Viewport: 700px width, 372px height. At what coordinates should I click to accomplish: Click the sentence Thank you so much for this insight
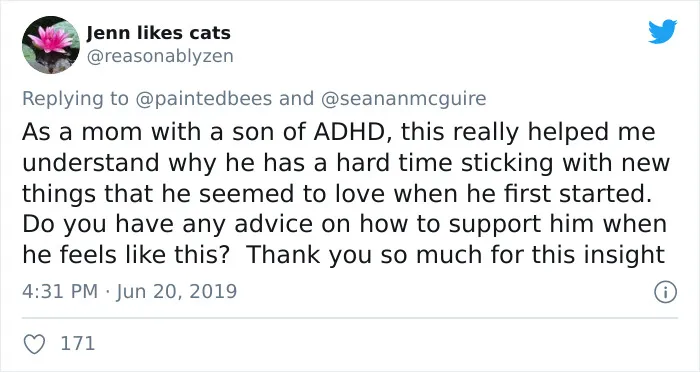pos(456,255)
